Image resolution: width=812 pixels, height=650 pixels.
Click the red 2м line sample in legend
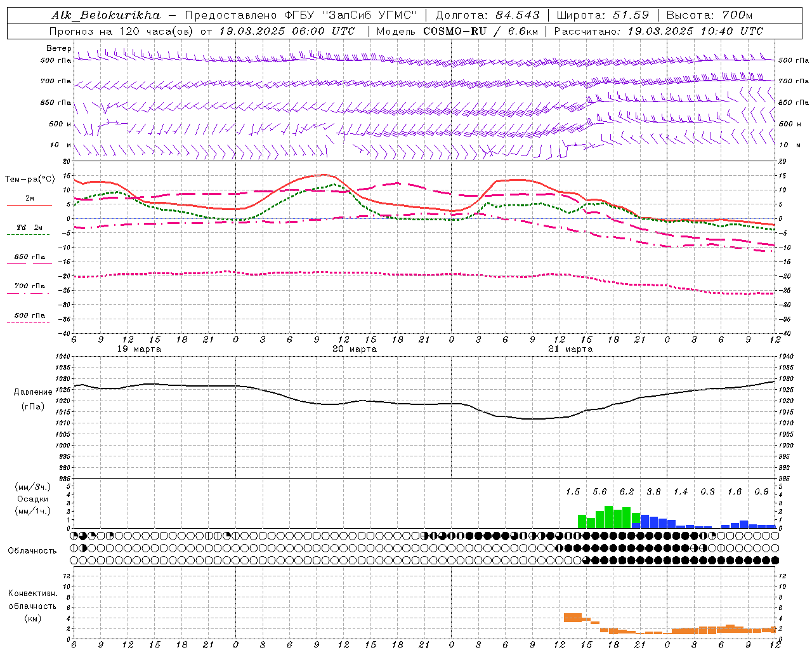click(29, 205)
